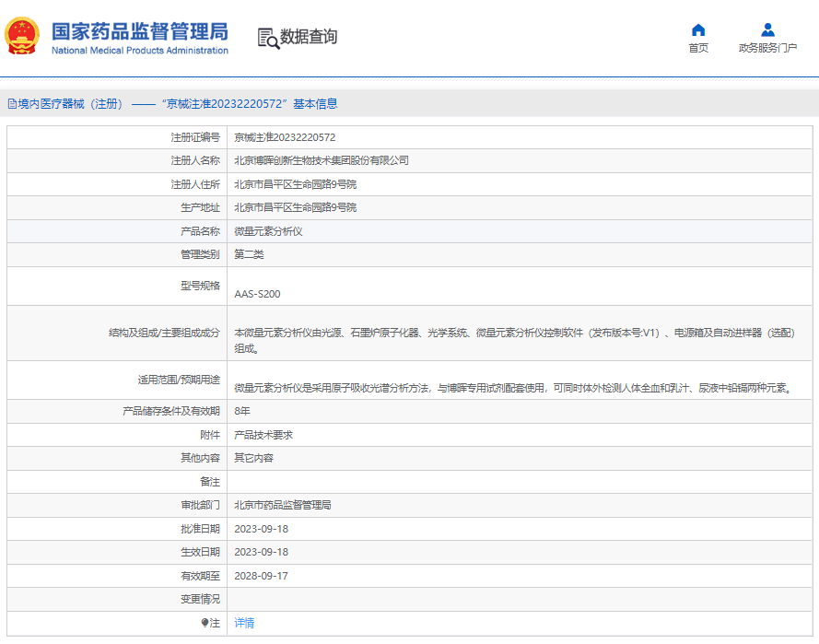819x644 pixels.
Task: Open 政务服务门户 person icon
Action: (767, 29)
